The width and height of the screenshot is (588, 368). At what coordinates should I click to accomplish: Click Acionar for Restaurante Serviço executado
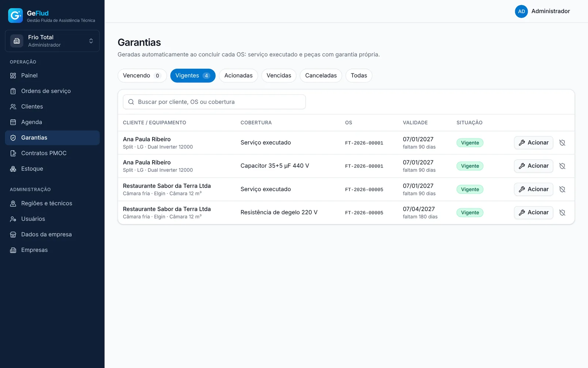click(x=533, y=189)
